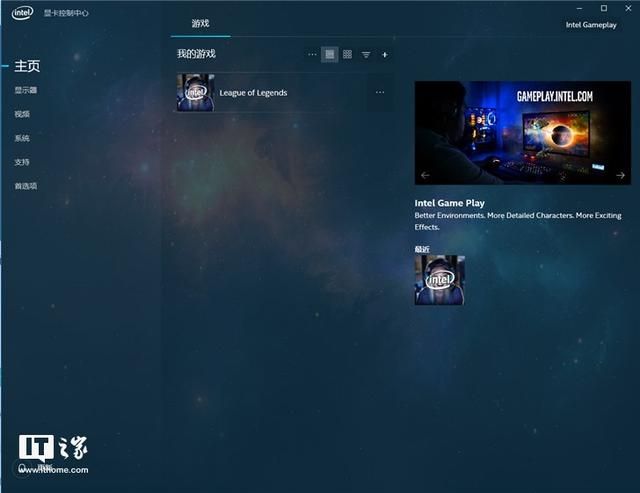Open the 视频 video section
This screenshot has height=493, width=640.
pyautogui.click(x=22, y=114)
